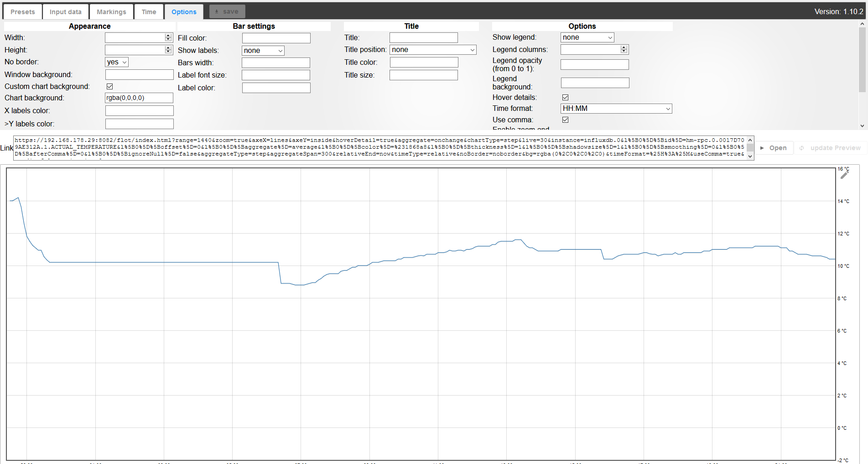Viewport: 868px width, 464px height.
Task: Click the Label font size field
Action: coord(276,75)
